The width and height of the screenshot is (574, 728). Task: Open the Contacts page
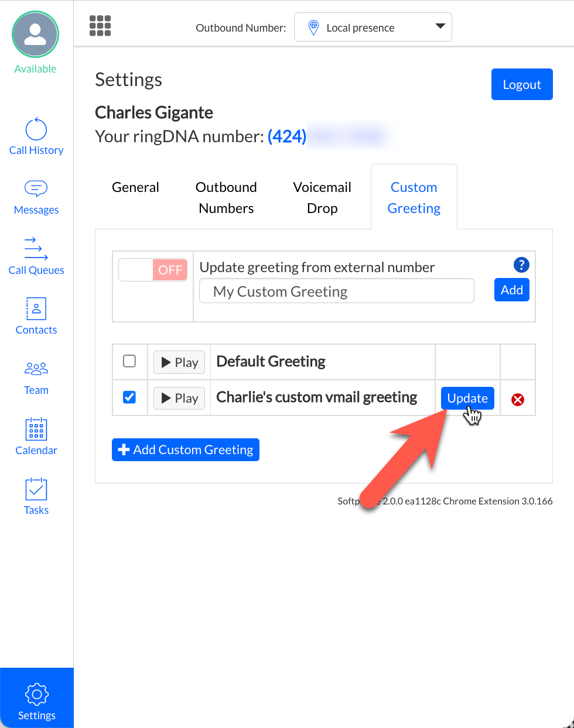point(36,317)
